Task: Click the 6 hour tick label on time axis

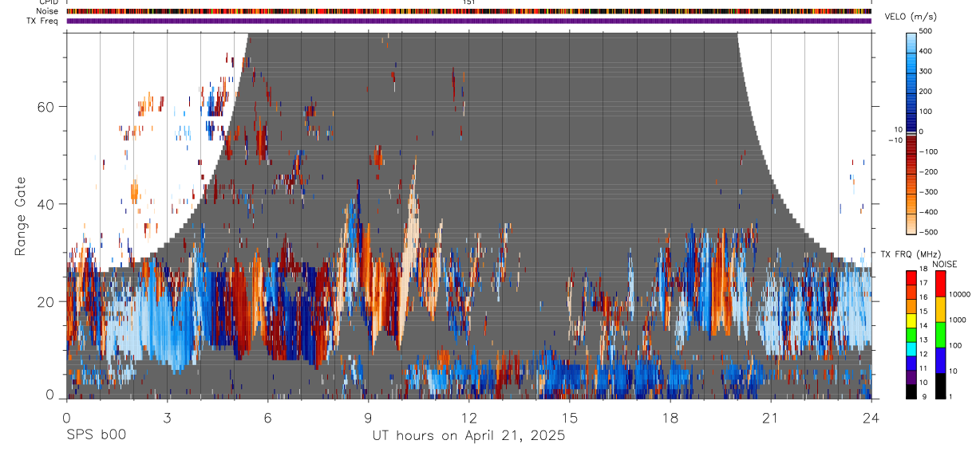Action: (267, 418)
